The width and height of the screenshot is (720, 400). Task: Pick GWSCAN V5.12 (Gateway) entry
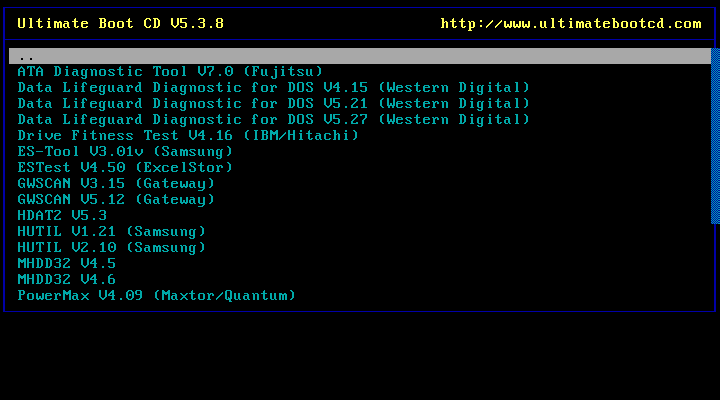coord(116,200)
